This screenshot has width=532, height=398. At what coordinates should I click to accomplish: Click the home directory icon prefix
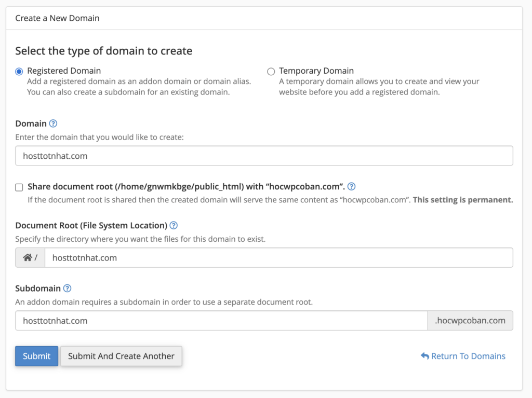point(28,258)
